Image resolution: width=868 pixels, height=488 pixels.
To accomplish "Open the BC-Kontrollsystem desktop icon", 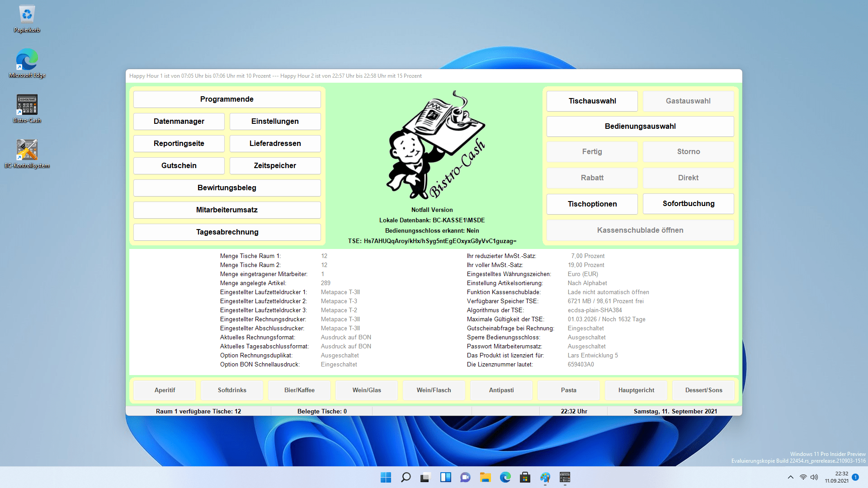I will tap(27, 154).
